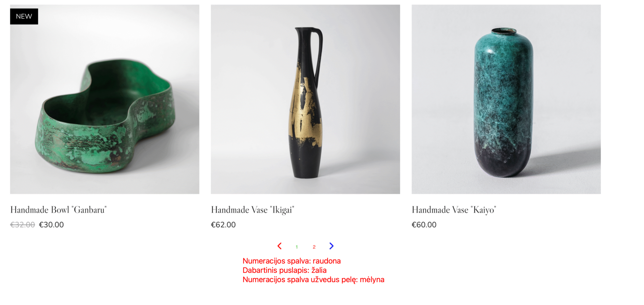644x305 pixels.
Task: Select page 2 in pagination
Action: (x=314, y=247)
